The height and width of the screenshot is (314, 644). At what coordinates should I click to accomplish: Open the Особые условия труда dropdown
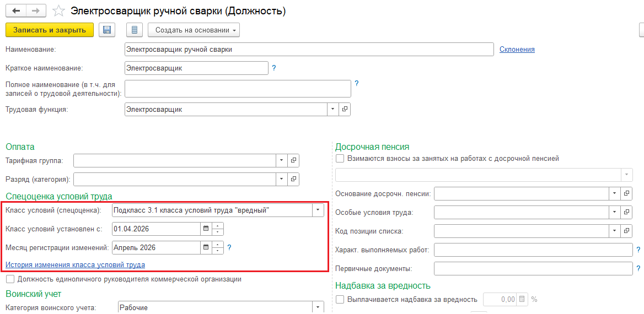pos(615,212)
